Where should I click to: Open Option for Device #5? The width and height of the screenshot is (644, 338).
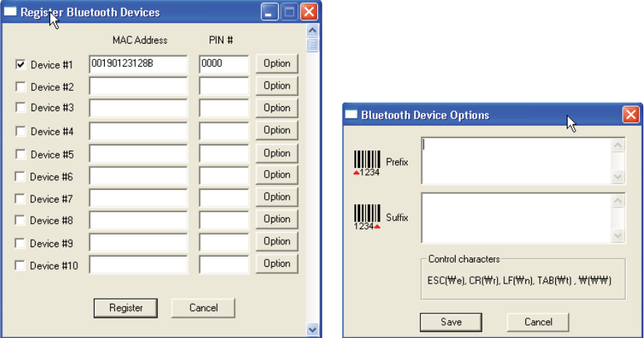coord(277,153)
